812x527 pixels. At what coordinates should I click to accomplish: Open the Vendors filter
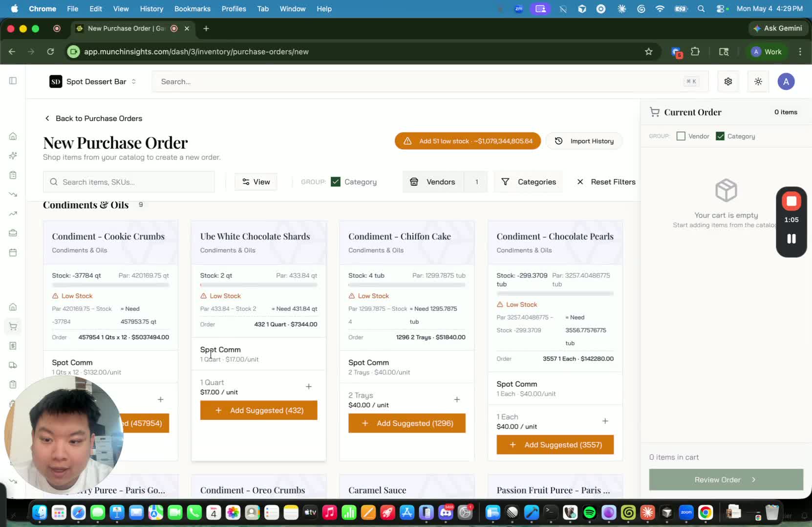pos(445,182)
